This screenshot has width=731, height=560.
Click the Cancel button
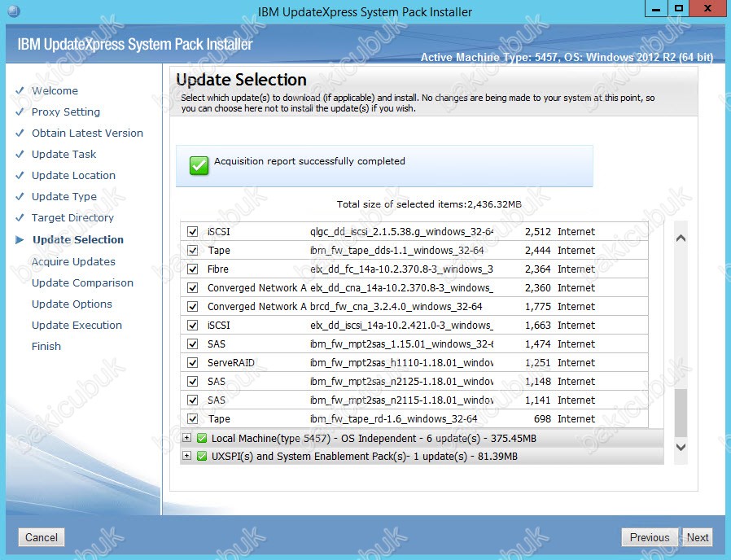coord(42,537)
